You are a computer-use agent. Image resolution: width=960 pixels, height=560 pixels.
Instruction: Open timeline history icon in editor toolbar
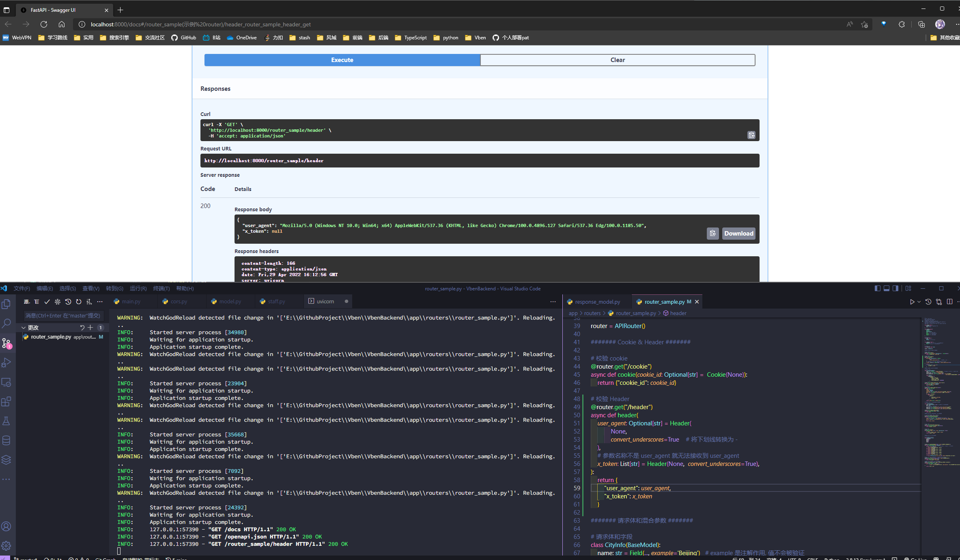click(x=928, y=302)
